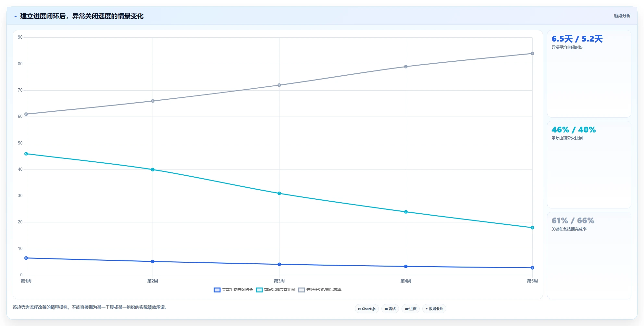Click the cyan data point at 第3周
The width and height of the screenshot is (644, 326).
(279, 194)
